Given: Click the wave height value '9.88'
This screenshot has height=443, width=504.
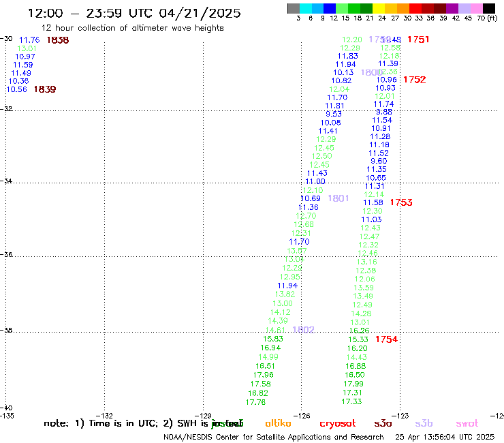Looking at the screenshot, I should [x=384, y=112].
